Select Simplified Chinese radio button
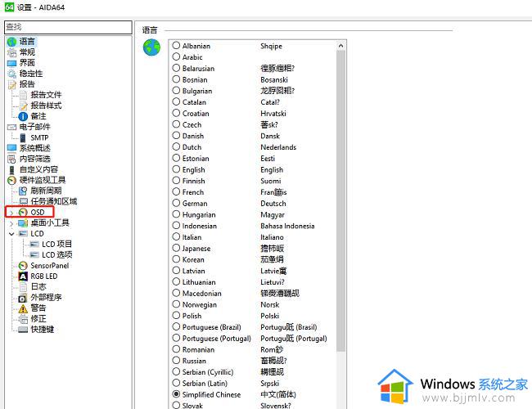532x409 pixels. 176,394
